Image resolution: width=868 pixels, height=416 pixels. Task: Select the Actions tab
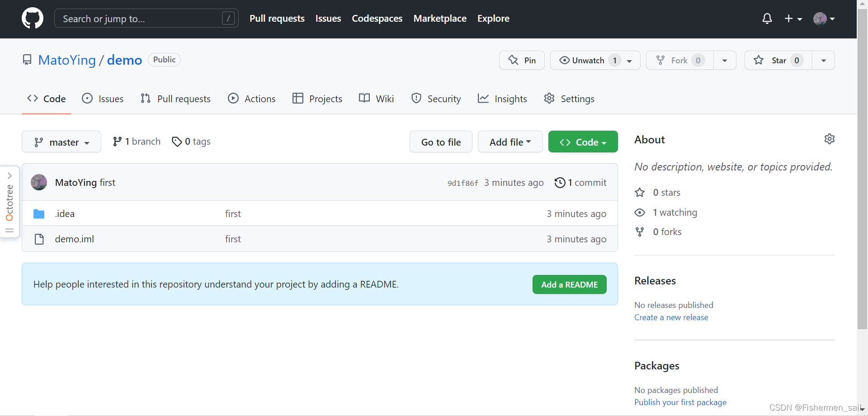tap(252, 99)
